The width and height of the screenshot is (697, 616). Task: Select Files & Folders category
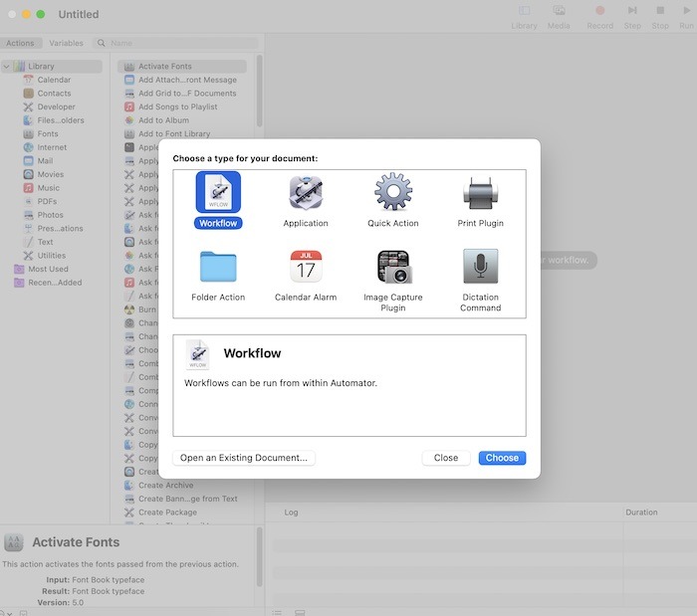pos(61,120)
